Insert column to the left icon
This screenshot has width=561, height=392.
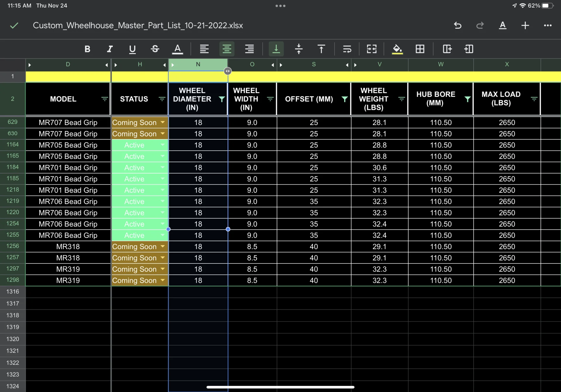pos(469,49)
